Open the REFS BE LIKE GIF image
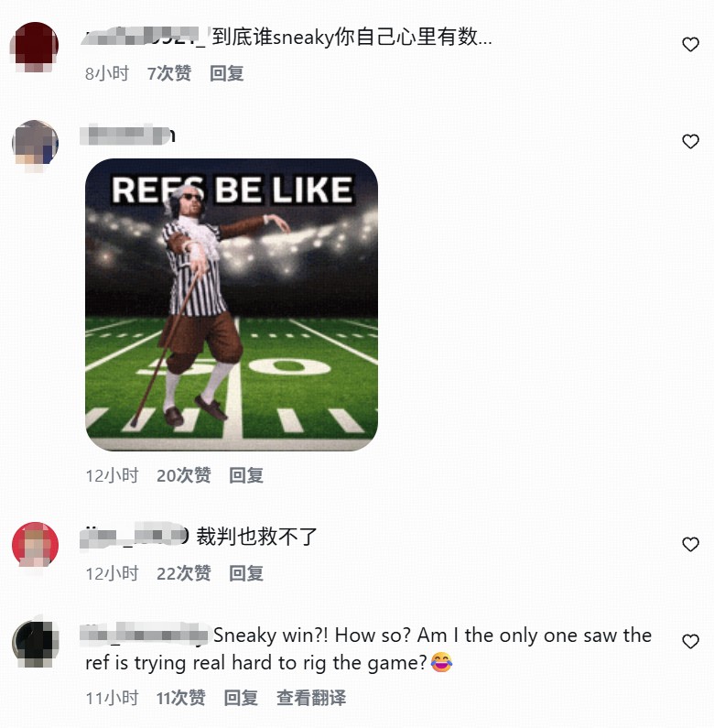 [x=232, y=305]
